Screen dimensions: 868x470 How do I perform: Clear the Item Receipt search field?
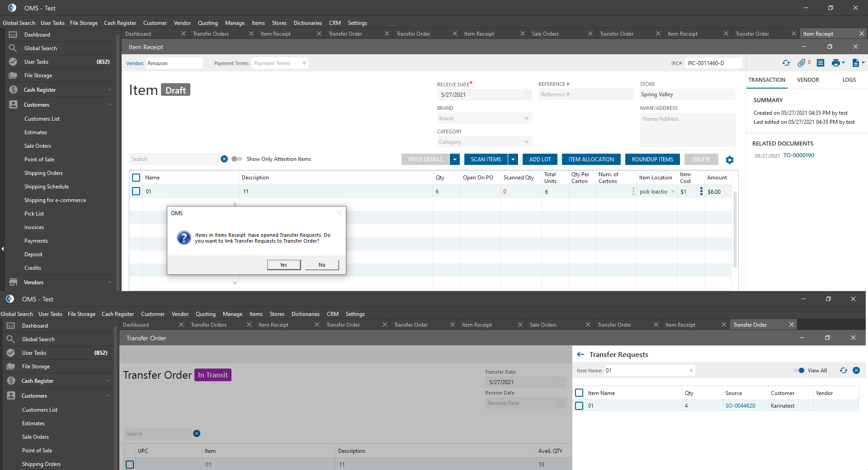(224, 159)
